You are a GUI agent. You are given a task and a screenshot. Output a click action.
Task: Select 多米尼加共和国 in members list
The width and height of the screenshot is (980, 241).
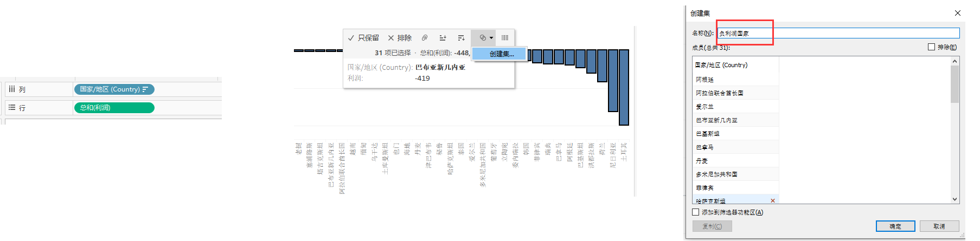tap(735, 174)
